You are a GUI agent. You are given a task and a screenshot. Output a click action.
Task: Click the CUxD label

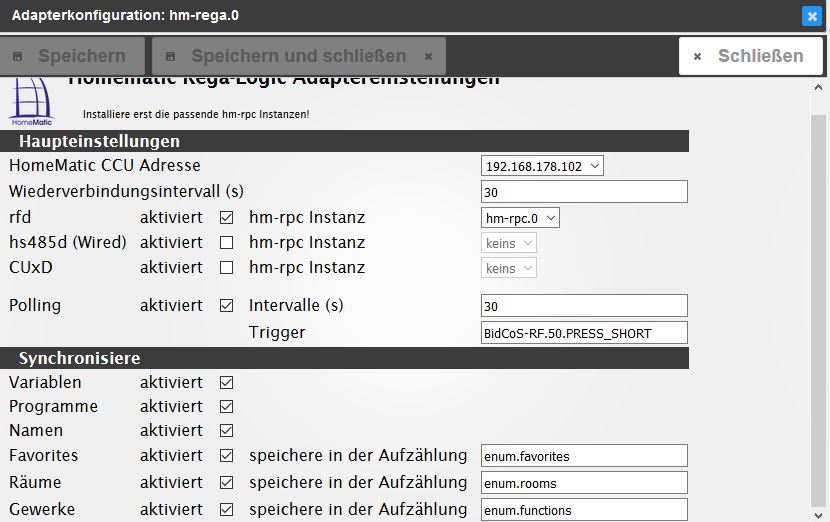click(x=31, y=267)
